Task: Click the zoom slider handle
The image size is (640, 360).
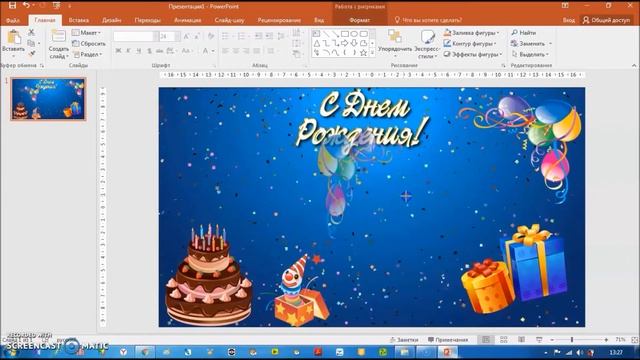Action: pyautogui.click(x=572, y=340)
